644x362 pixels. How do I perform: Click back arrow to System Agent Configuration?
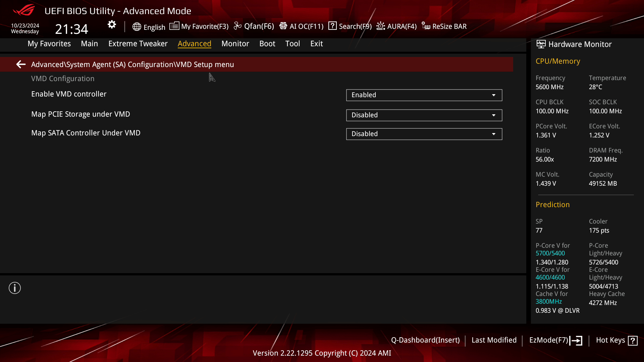(x=21, y=65)
